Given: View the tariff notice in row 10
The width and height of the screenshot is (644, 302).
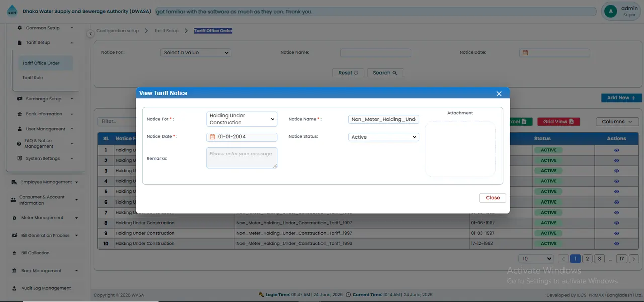Looking at the screenshot, I should click(x=616, y=244).
